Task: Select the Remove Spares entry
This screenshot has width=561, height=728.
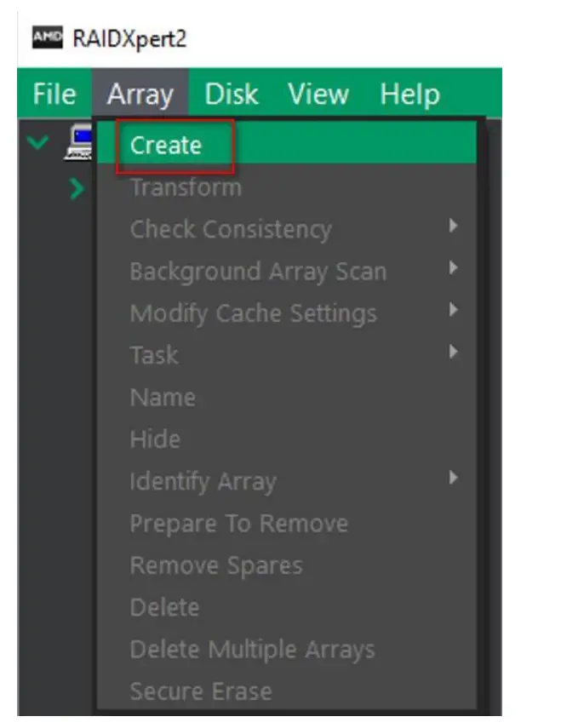Action: click(x=215, y=565)
